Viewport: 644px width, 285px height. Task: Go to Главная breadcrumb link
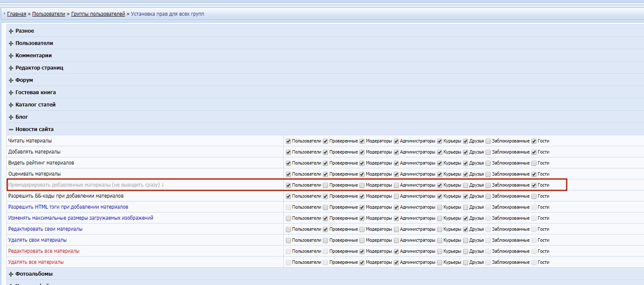point(17,14)
